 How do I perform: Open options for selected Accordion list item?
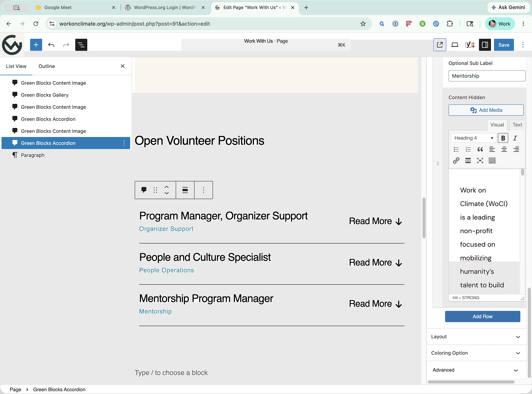click(124, 143)
